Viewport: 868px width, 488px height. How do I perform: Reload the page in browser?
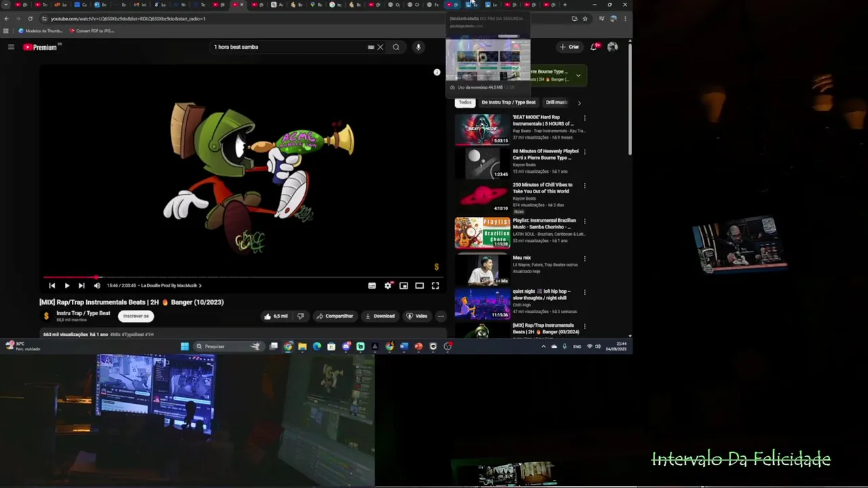pos(30,18)
